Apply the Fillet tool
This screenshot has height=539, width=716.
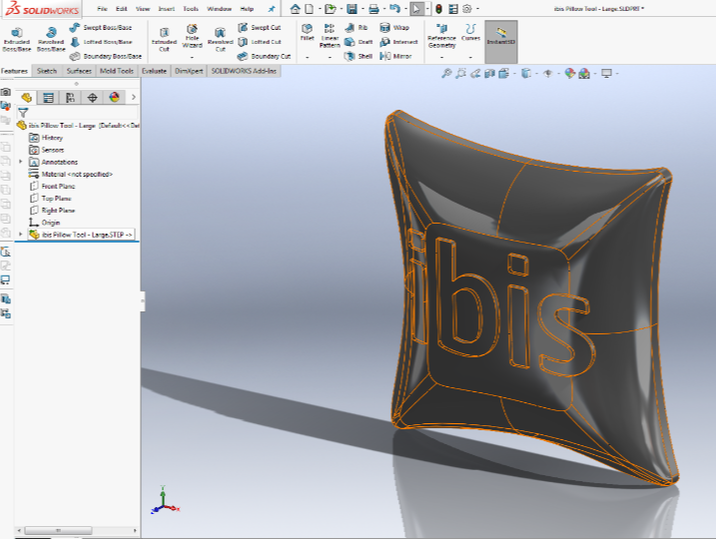307,32
